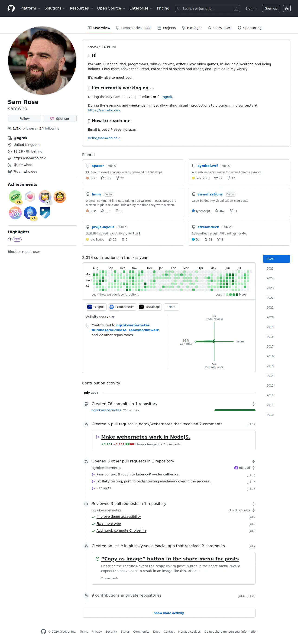Open Sam Rose's profile avatar image
This screenshot has width=298, height=644.
pos(42,61)
